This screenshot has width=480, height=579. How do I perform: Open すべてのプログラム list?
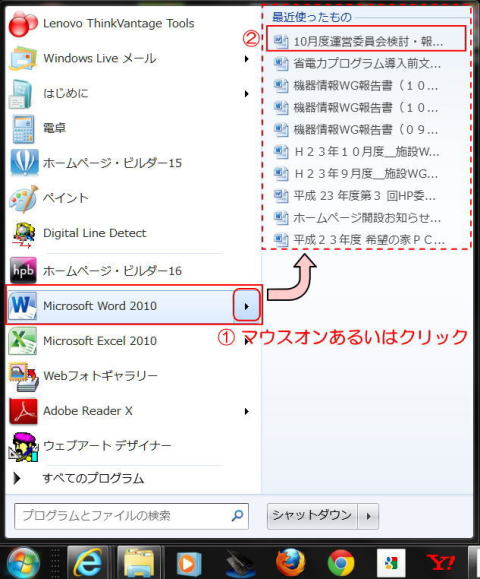pos(93,478)
